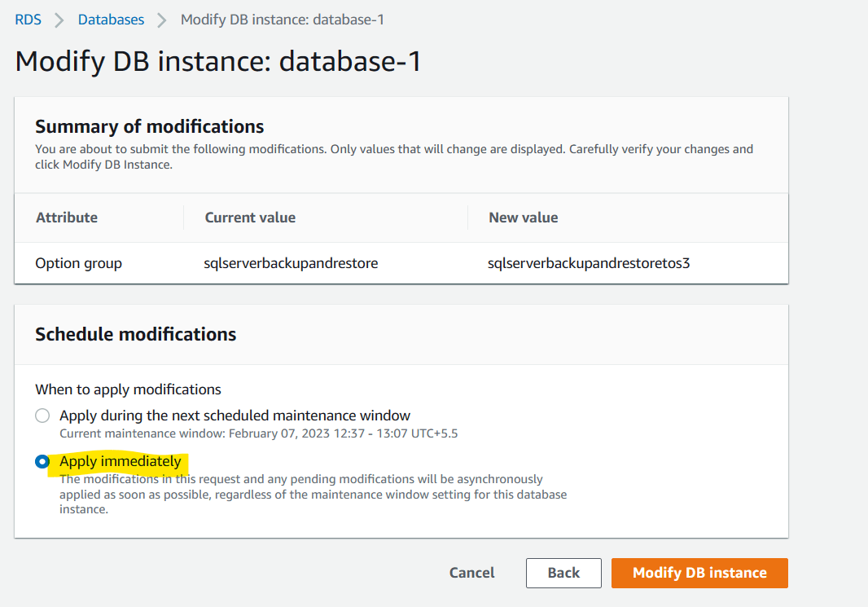This screenshot has height=607, width=868.
Task: Click the Cancel button
Action: 471,573
